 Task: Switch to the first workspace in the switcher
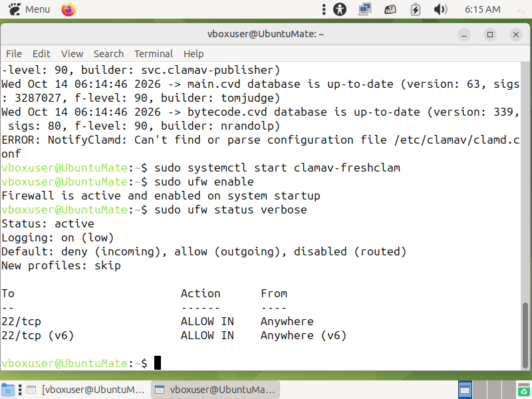pyautogui.click(x=465, y=390)
